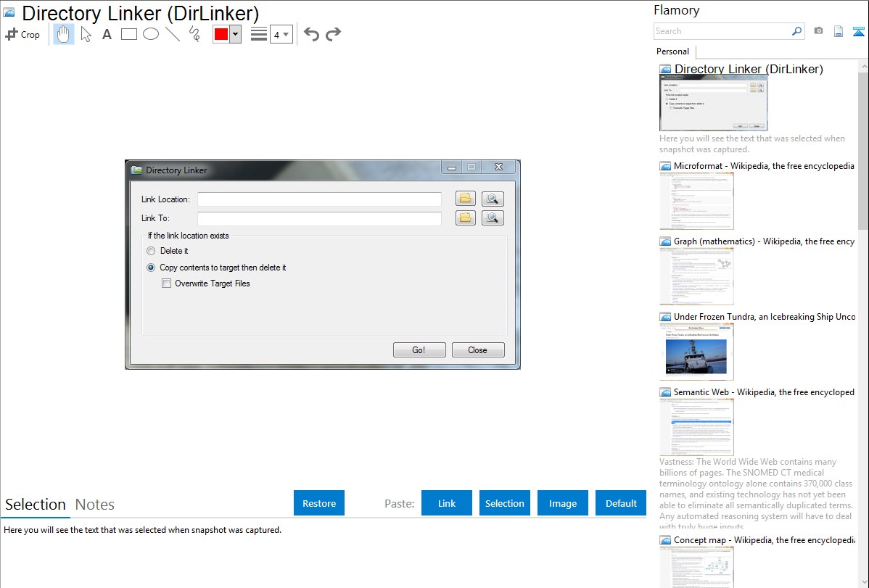The image size is (869, 588).
Task: Click the Semantic Web - Wikipedia title text
Action: (x=764, y=392)
